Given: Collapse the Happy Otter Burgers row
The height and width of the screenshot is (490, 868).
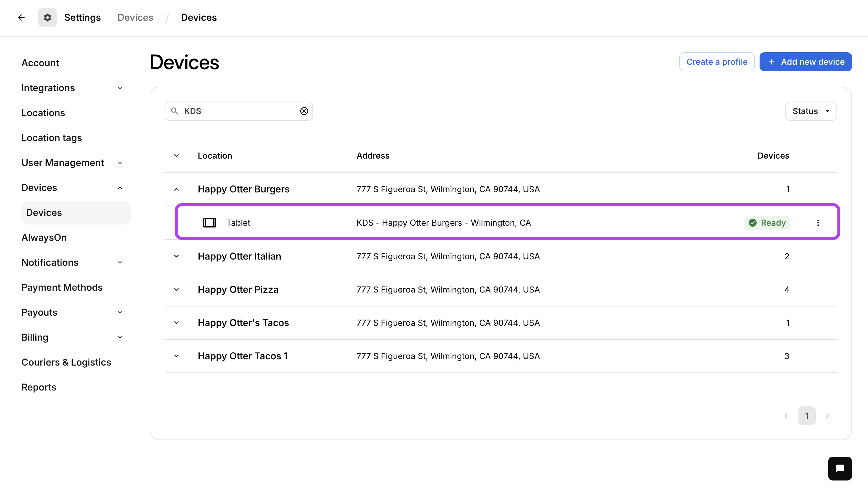Looking at the screenshot, I should (176, 189).
